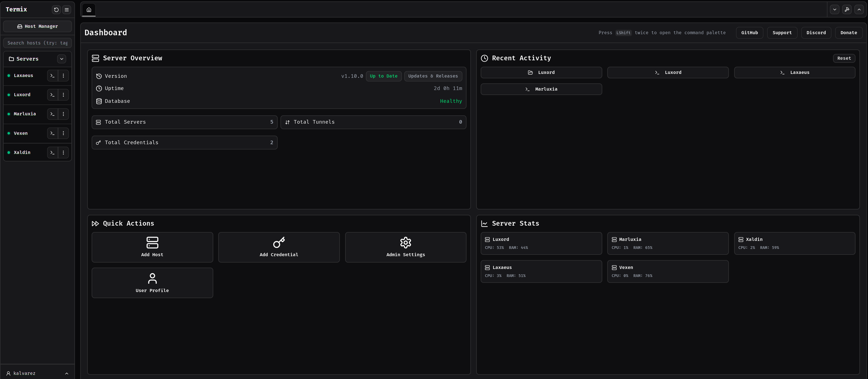Open the tab list dropdown arrow

(835, 10)
